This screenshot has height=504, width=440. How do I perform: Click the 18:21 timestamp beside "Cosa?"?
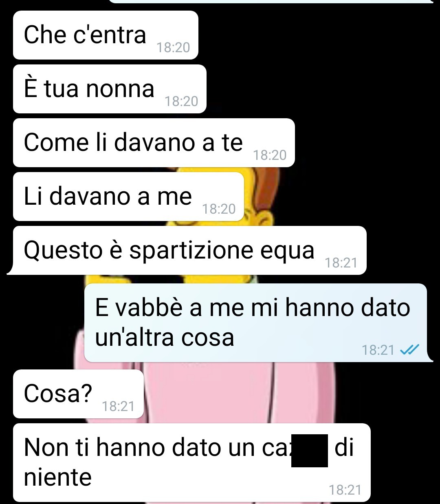(118, 407)
